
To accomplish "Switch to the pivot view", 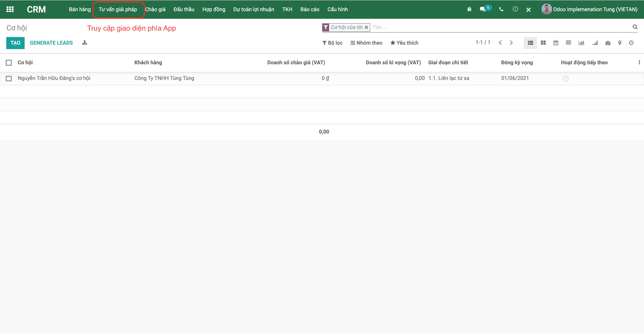I will pyautogui.click(x=568, y=43).
